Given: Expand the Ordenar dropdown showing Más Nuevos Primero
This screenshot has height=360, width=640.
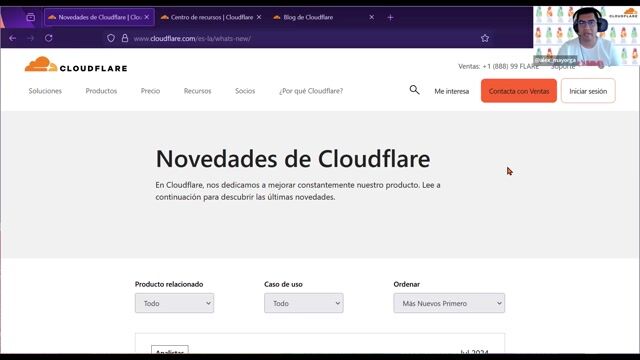Looking at the screenshot, I should [449, 303].
